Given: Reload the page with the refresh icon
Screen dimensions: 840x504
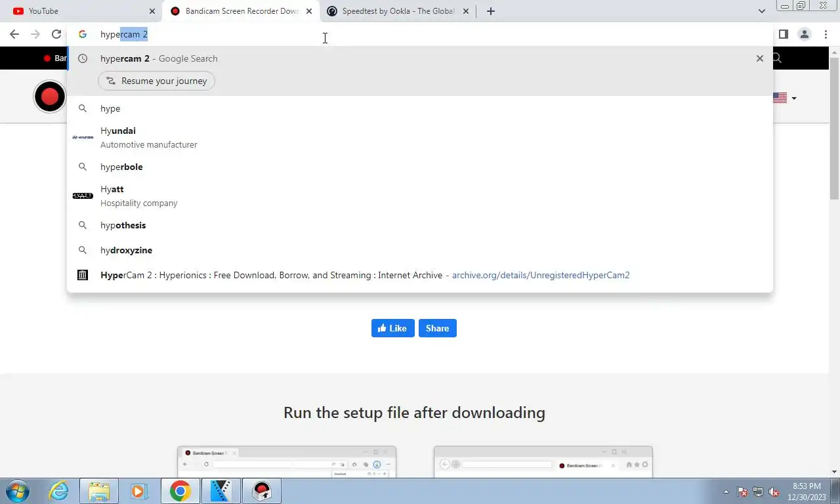Looking at the screenshot, I should tap(56, 34).
